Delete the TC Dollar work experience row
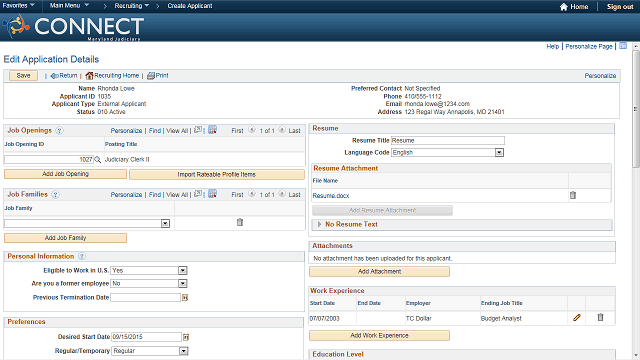 tap(600, 317)
